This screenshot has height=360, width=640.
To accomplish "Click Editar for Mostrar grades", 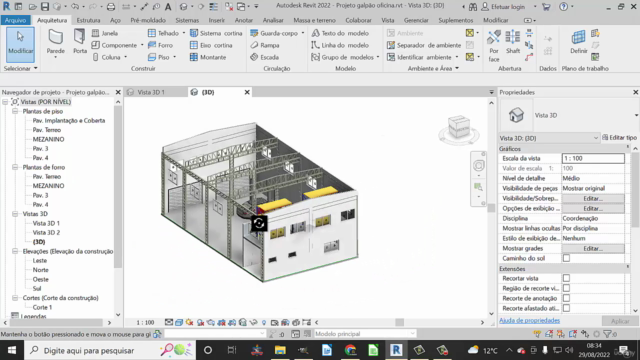I will coord(593,249).
